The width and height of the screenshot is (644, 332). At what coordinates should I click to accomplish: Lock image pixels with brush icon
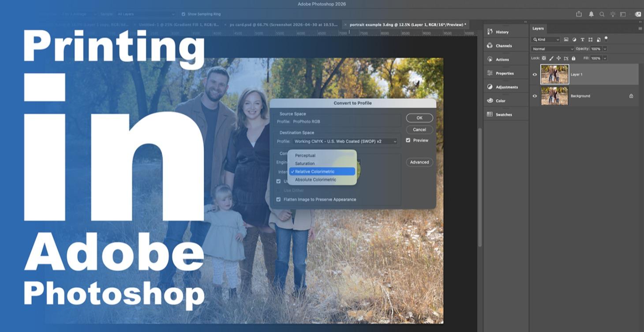(x=551, y=58)
